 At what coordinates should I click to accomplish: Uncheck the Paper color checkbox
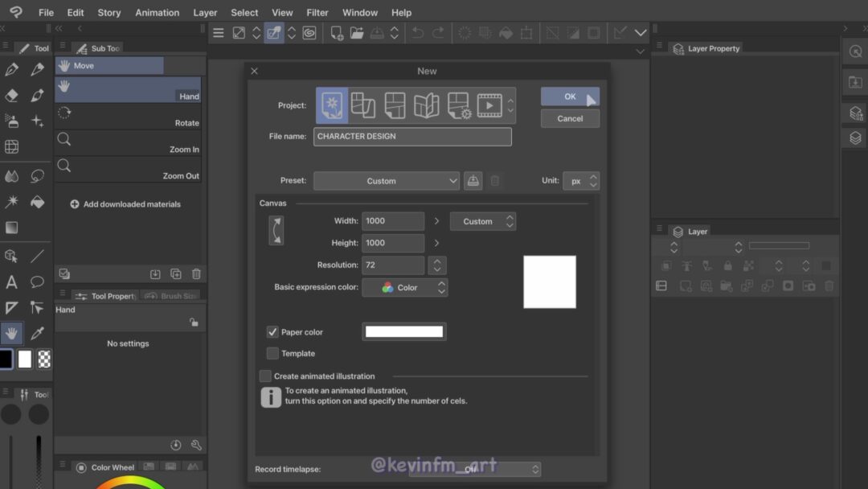(x=272, y=331)
